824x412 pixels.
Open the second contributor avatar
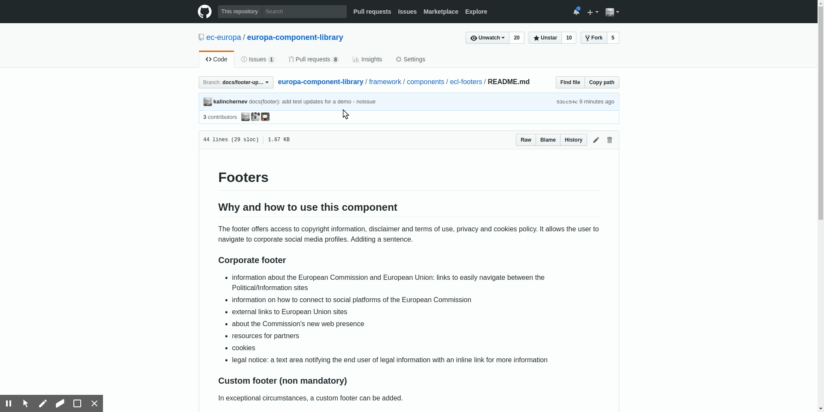click(255, 117)
